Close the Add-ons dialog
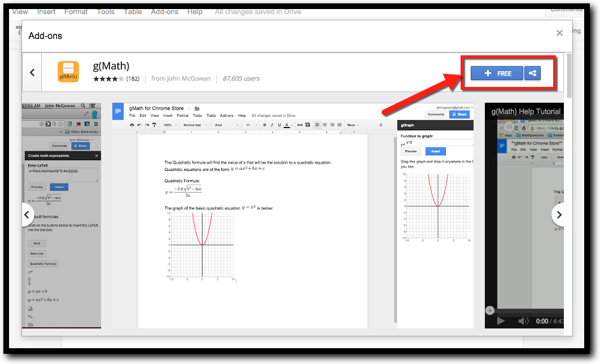Image resolution: width=600 pixels, height=364 pixels. (559, 33)
